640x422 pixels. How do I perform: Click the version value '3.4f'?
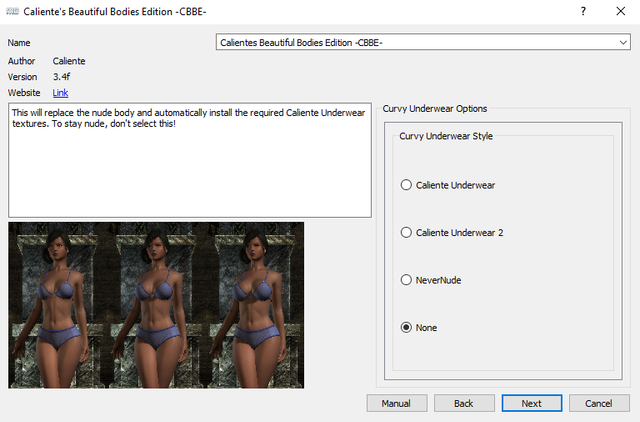[x=62, y=77]
